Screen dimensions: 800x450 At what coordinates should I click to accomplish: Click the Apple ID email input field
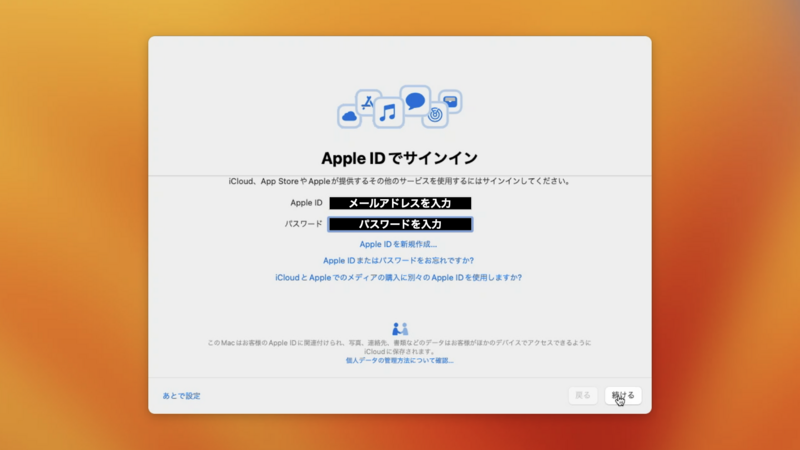coord(400,203)
